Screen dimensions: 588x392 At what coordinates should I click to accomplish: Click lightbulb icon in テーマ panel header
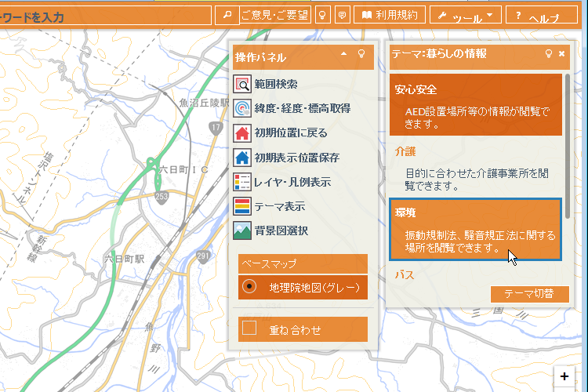tap(549, 53)
